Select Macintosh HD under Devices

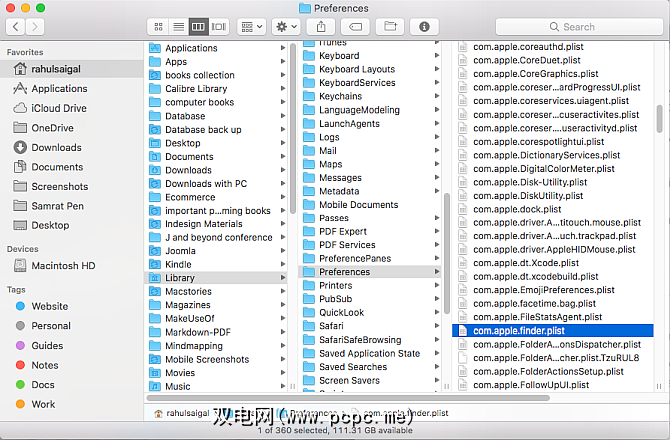point(72,266)
